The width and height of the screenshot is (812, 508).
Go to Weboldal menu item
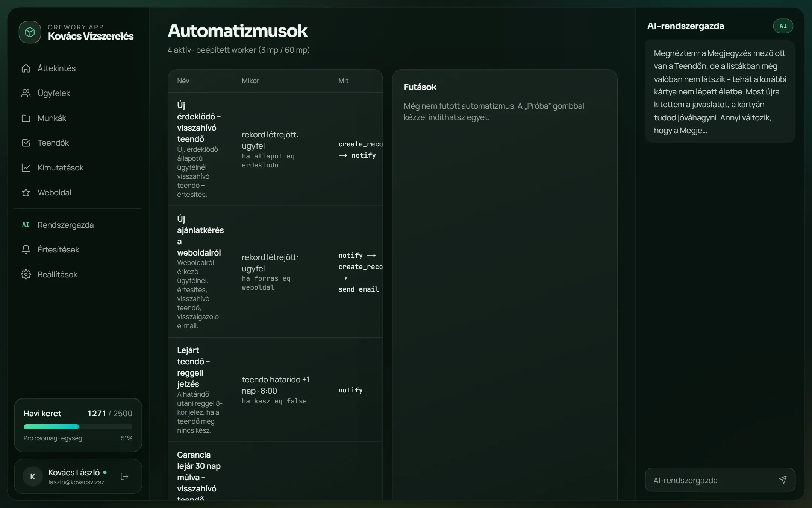tap(78, 193)
